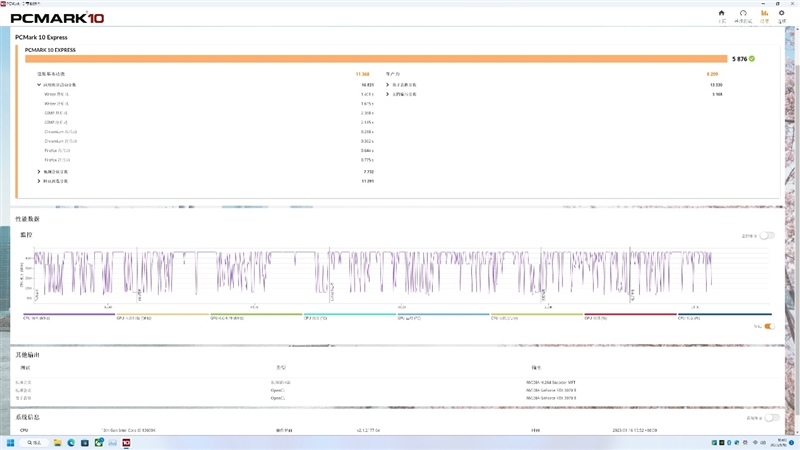Toggle the red GPU load legend
800x450 pixels.
pyautogui.click(x=630, y=316)
